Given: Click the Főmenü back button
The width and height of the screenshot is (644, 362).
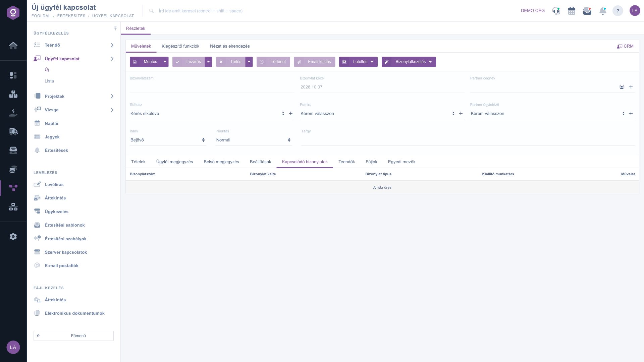Looking at the screenshot, I should click(73, 336).
